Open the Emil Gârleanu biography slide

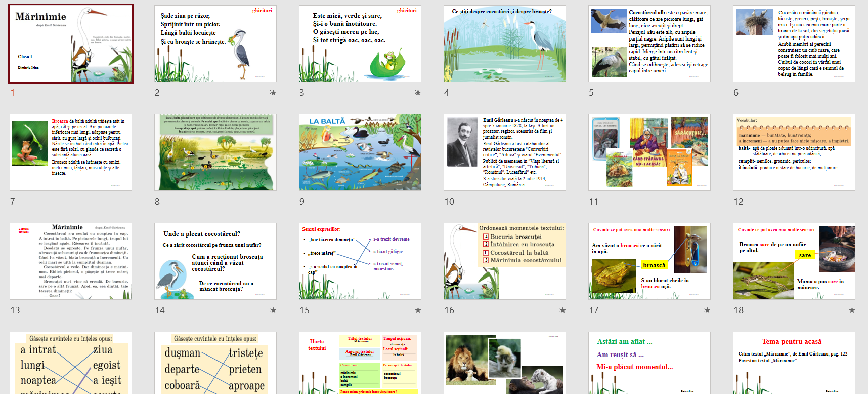click(x=505, y=152)
